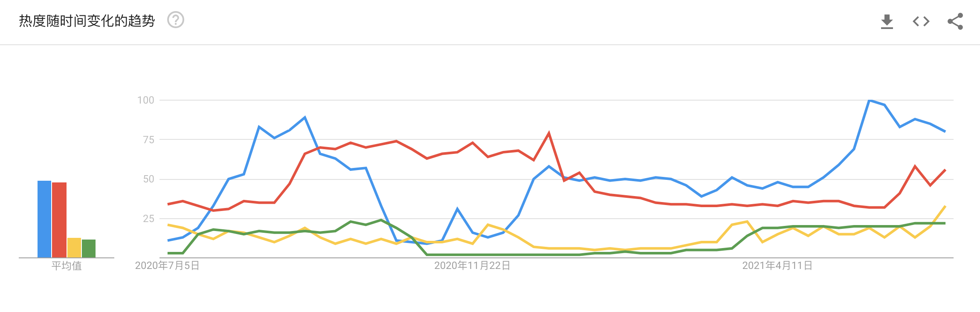The image size is (980, 312).
Task: Click the blue average bar
Action: 44,219
